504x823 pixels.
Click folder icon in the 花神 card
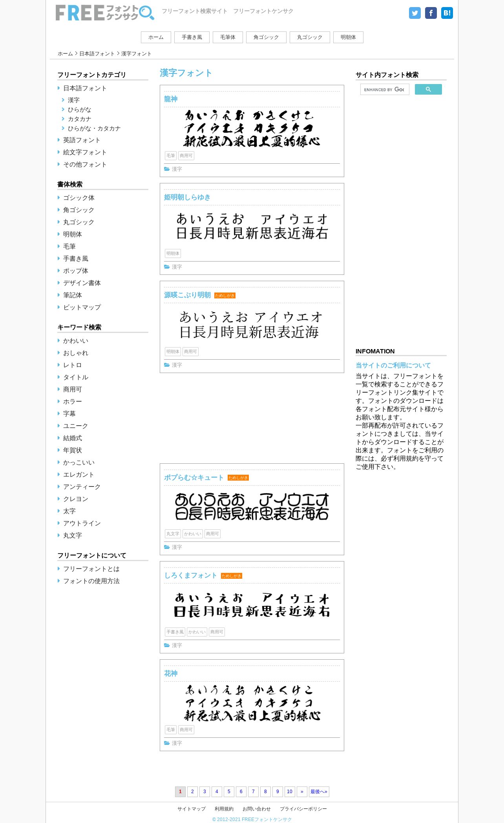(x=167, y=743)
